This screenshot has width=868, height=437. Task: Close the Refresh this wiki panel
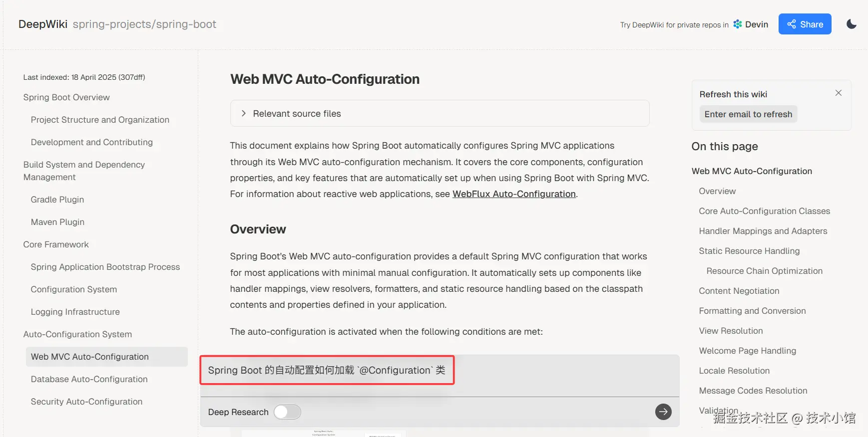pos(838,93)
